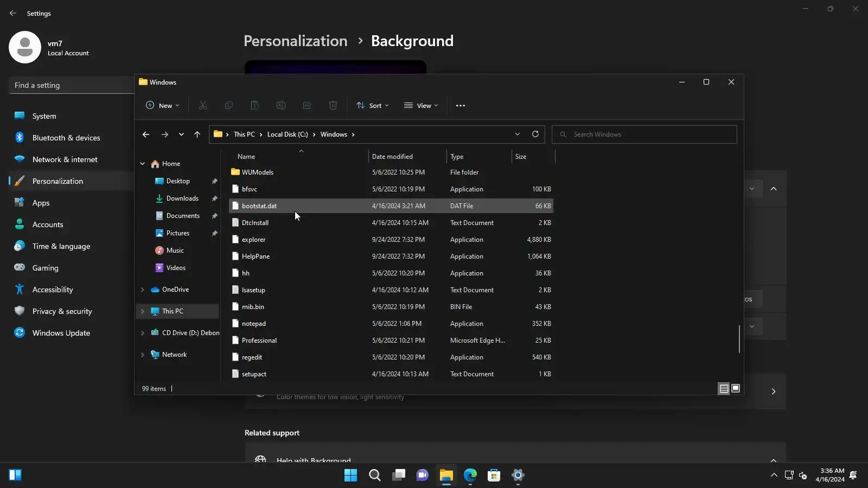Open Apps settings category

[x=71, y=203]
